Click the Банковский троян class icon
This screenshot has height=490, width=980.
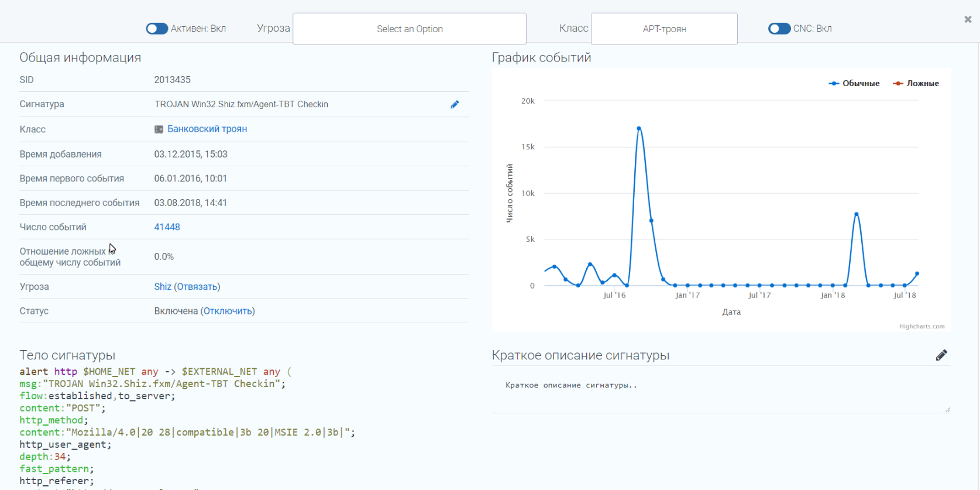pos(159,129)
